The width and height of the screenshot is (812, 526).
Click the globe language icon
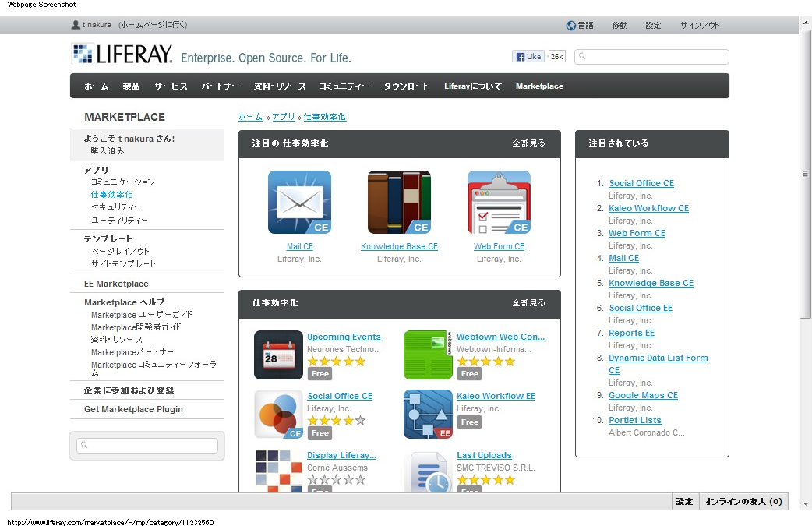570,26
